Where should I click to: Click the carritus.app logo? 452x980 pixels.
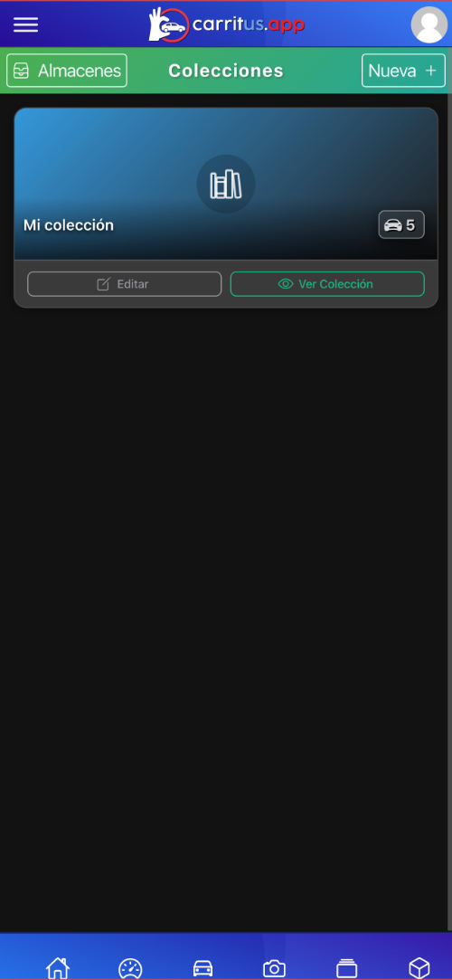pos(227,24)
